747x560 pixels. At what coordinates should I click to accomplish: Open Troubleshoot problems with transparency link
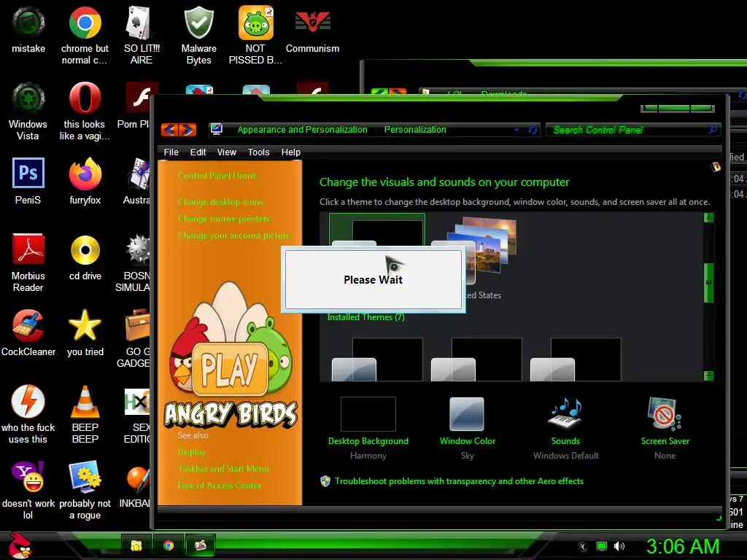click(x=459, y=481)
